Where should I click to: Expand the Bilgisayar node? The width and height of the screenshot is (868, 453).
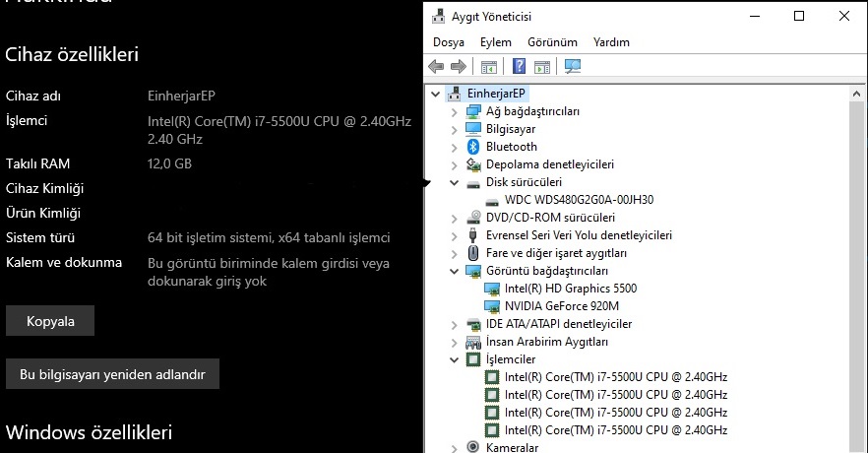tap(454, 130)
